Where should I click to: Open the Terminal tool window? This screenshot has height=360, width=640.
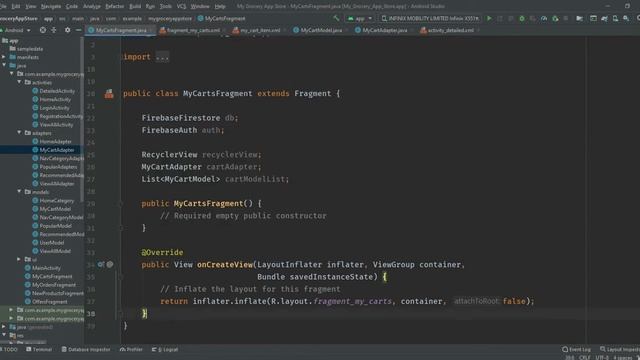point(39,349)
